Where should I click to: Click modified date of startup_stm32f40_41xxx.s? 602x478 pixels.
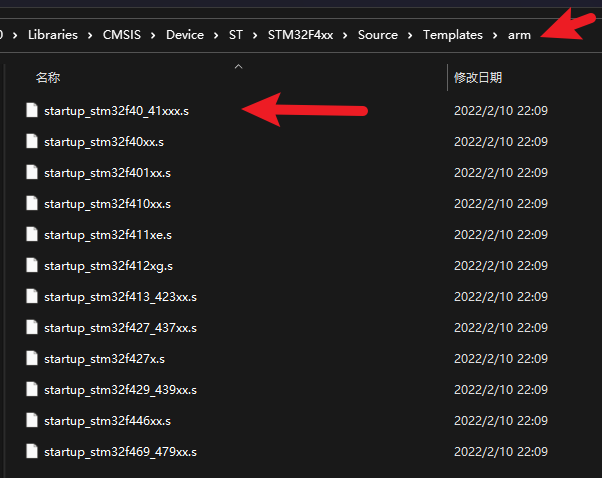[501, 111]
